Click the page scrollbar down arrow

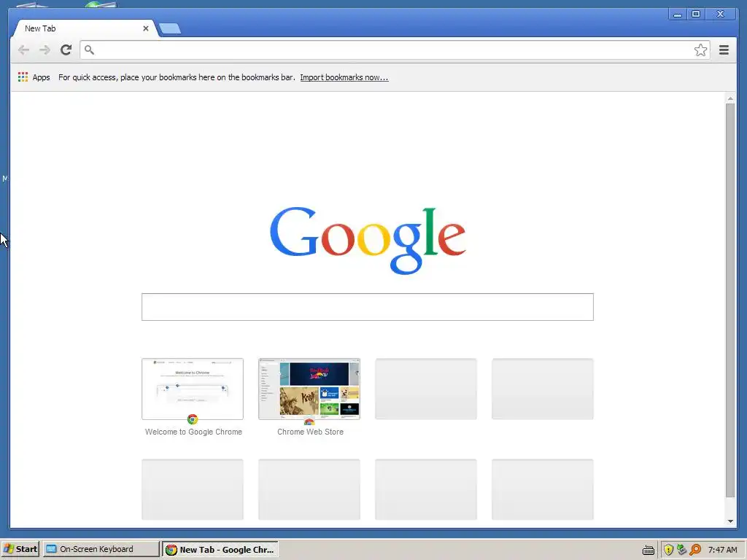click(x=730, y=521)
